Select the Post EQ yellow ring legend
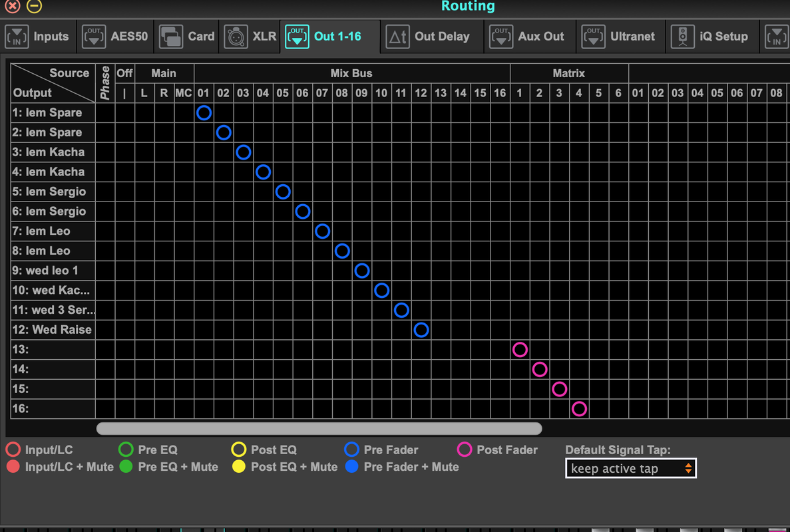This screenshot has width=790, height=532. click(239, 450)
